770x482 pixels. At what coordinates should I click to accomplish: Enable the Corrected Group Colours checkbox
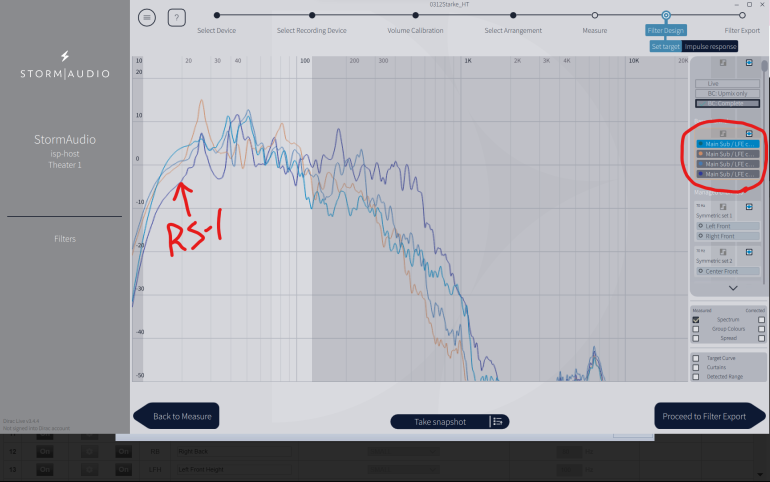tap(761, 329)
